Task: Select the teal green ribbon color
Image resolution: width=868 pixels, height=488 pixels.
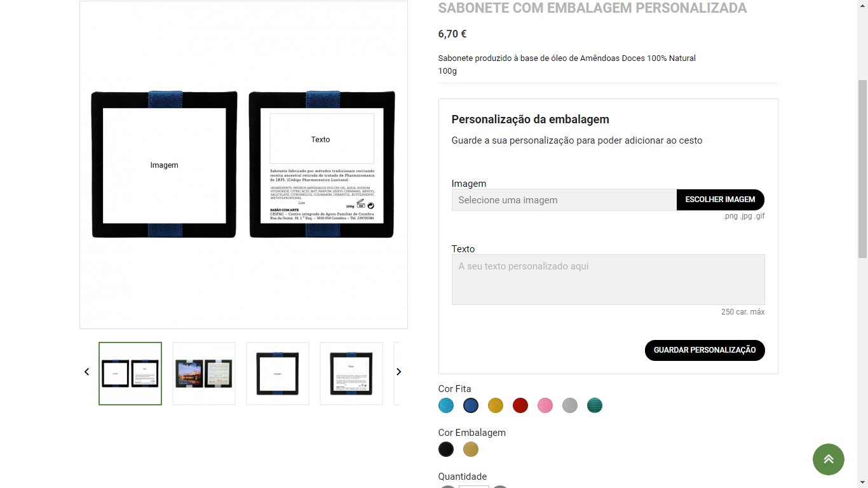Action: (x=595, y=405)
